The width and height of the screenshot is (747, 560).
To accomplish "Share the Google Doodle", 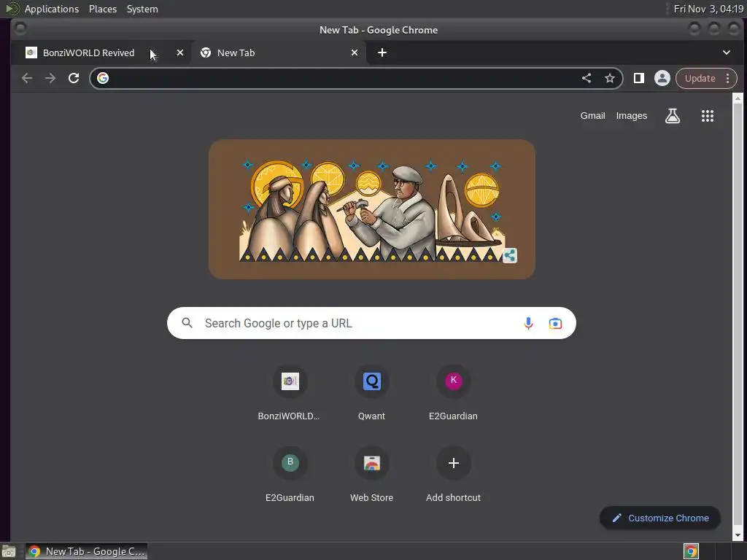I will 510,256.
